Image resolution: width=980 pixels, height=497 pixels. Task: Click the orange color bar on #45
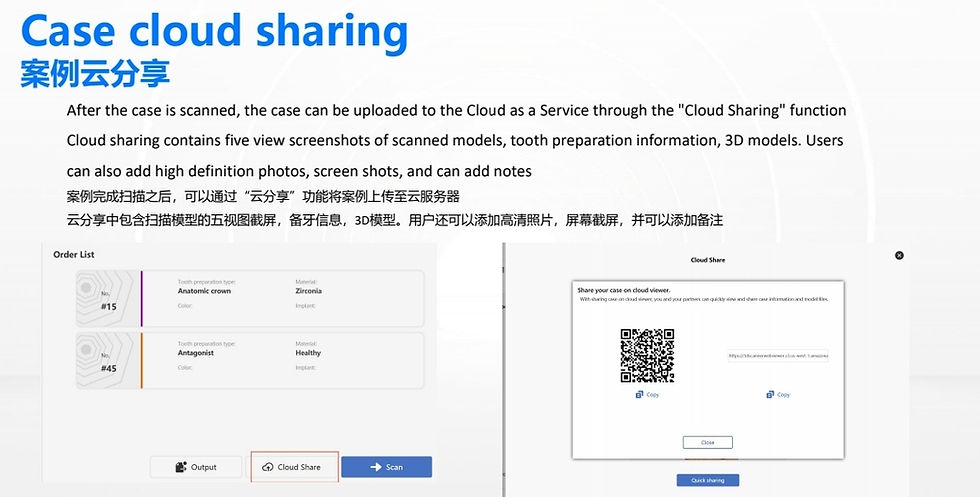(x=141, y=361)
